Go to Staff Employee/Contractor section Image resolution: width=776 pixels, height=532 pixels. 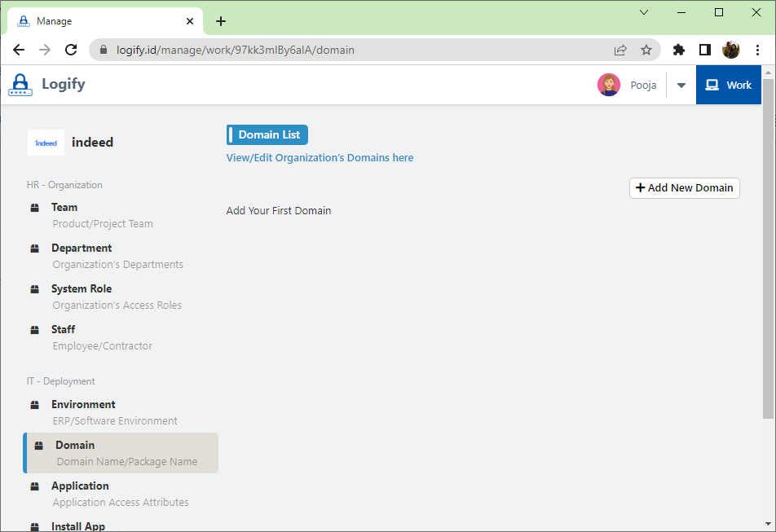pos(64,330)
